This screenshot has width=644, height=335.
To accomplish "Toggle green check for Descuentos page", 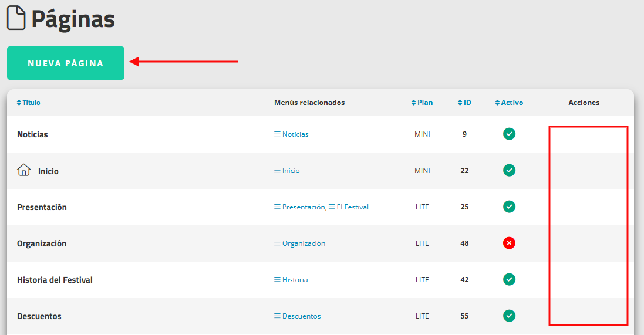I will pyautogui.click(x=510, y=316).
